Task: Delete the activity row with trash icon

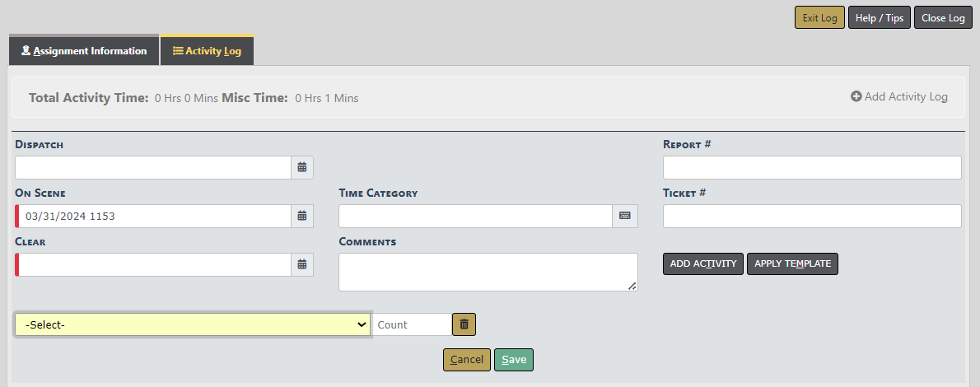Action: (464, 324)
